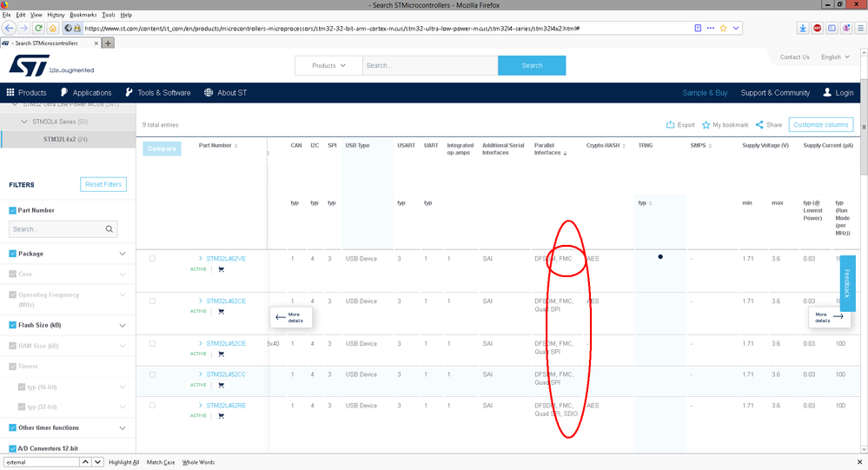868x470 pixels.
Task: Open the Adblock Plus icon
Action: [x=817, y=28]
